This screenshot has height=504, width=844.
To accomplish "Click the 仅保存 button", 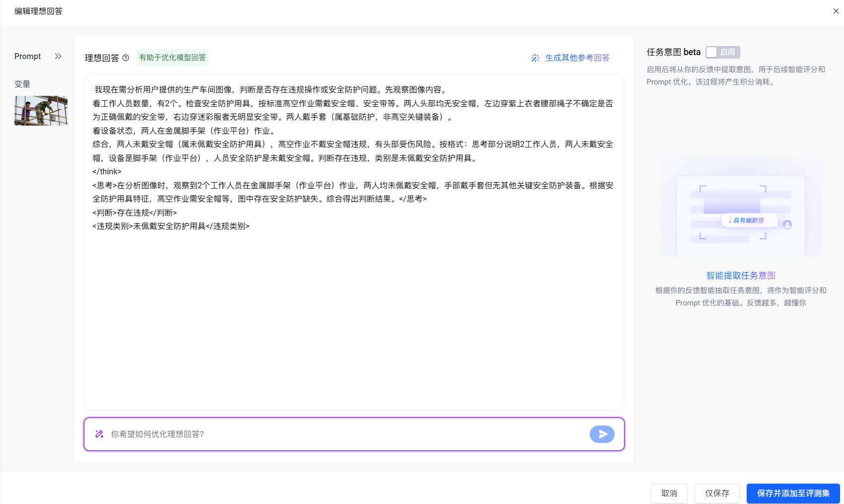I will [x=717, y=493].
